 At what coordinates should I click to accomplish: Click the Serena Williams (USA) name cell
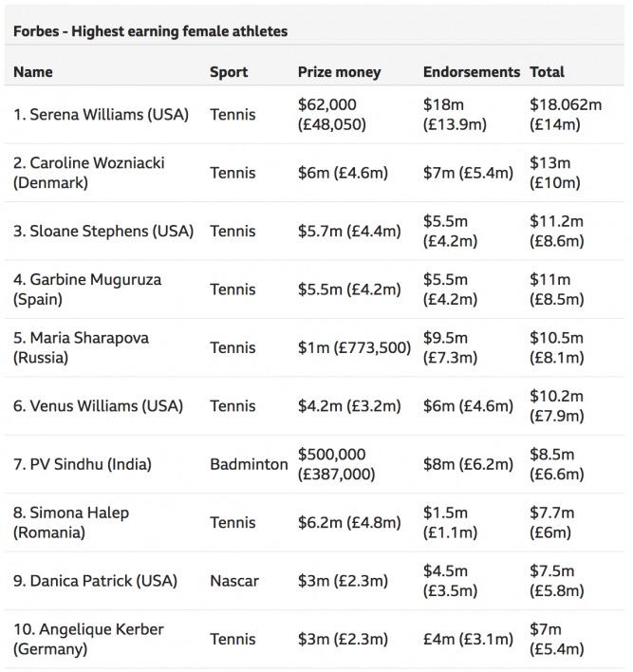(x=101, y=115)
